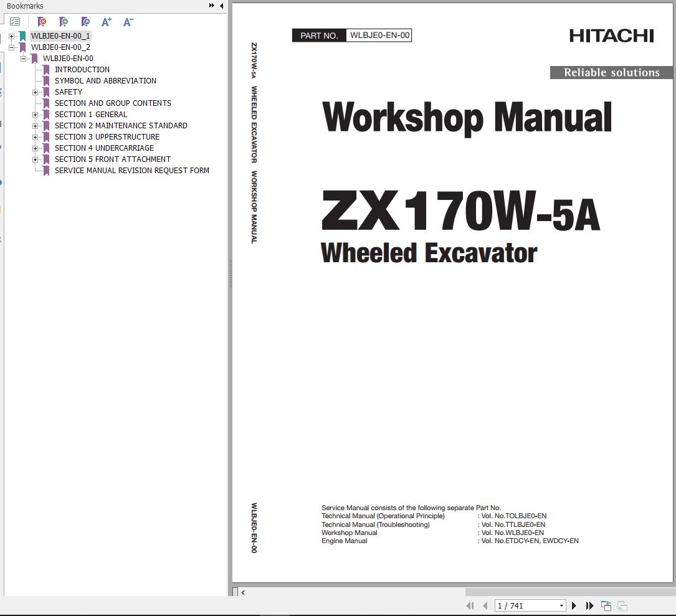Collapse the WLBJE0-EN-00 child bookmark
The height and width of the screenshot is (616, 676).
click(x=23, y=59)
